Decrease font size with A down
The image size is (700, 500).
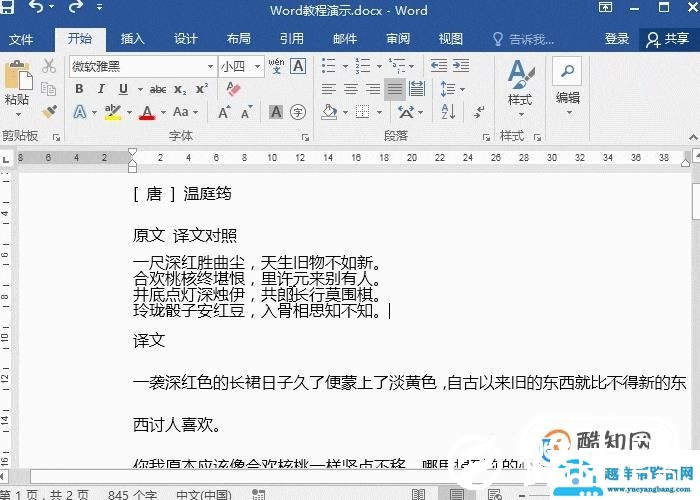(247, 112)
